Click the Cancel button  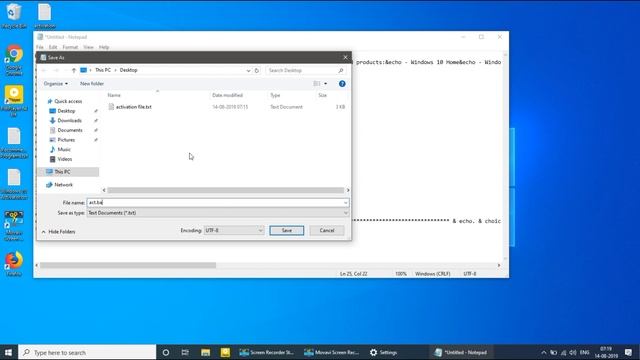[327, 231]
